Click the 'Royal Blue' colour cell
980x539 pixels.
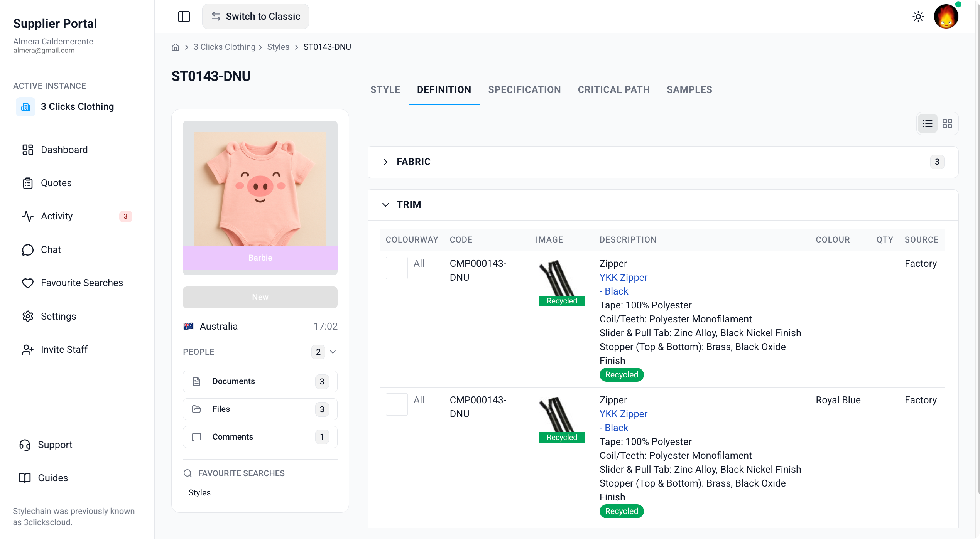tap(838, 400)
